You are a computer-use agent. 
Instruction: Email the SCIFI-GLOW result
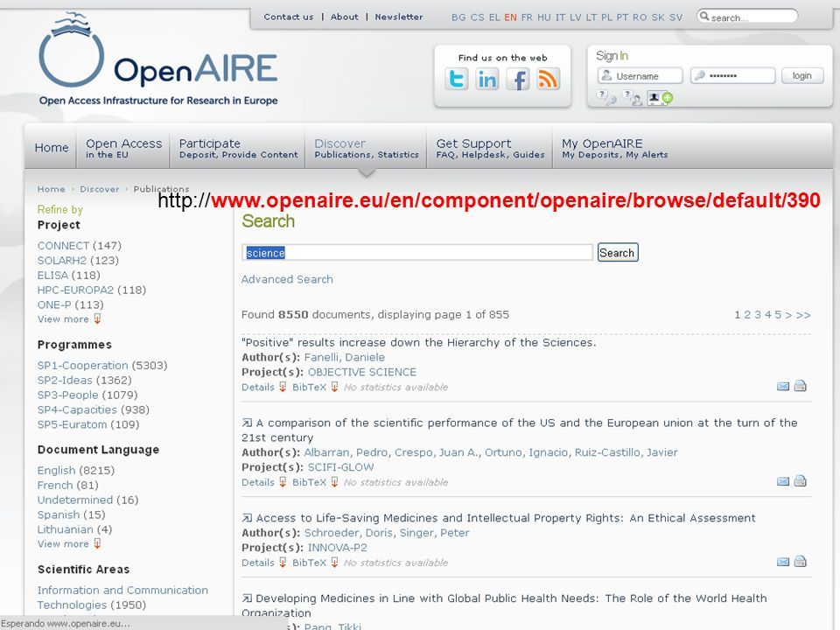point(782,481)
